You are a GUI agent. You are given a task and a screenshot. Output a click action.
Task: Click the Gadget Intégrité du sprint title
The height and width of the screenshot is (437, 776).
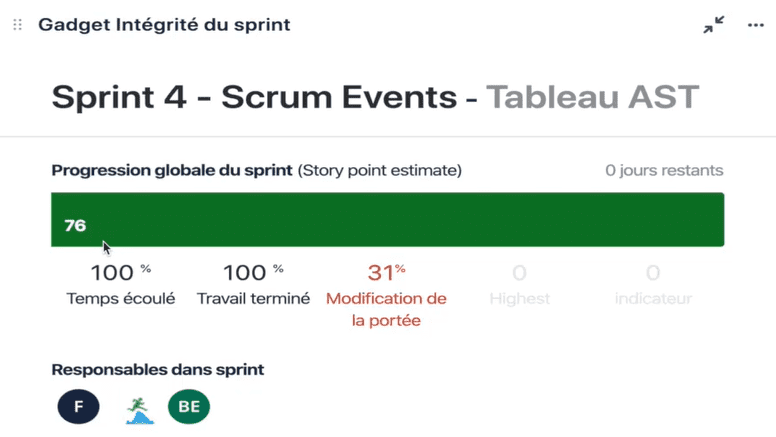tap(164, 25)
